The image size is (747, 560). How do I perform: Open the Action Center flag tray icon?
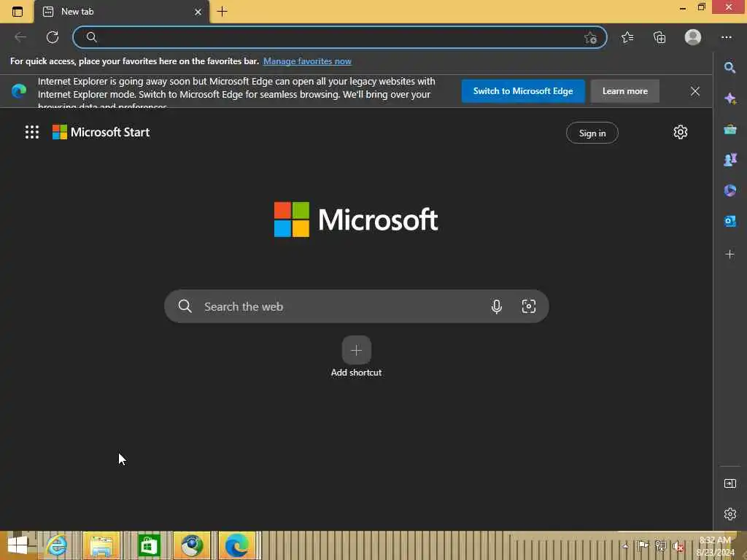[643, 545]
